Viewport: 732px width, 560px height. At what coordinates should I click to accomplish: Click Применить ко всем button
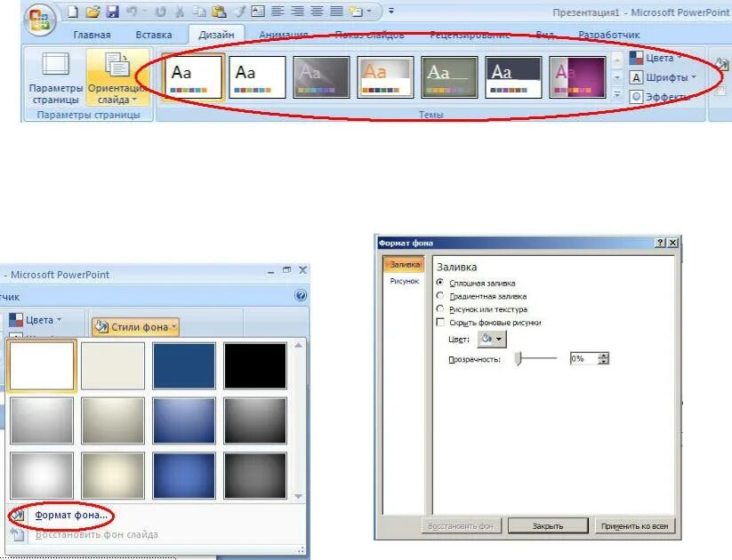(634, 526)
